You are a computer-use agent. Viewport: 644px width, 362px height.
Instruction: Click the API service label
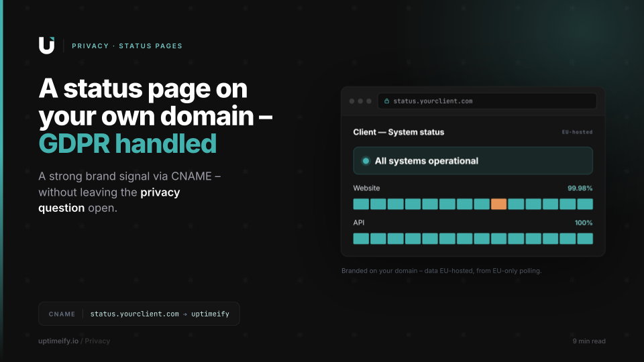pos(358,223)
